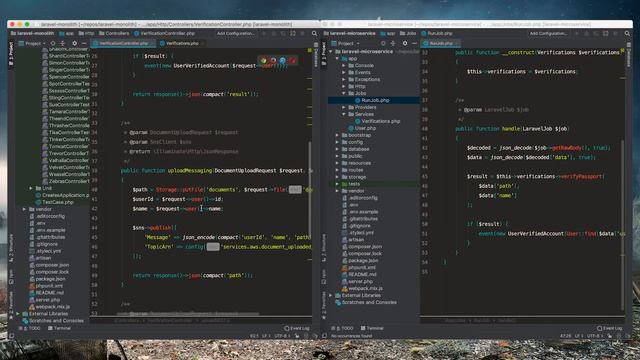The height and width of the screenshot is (360, 640).
Task: Open Project panel settings gear in monolith window
Action: pos(74,43)
